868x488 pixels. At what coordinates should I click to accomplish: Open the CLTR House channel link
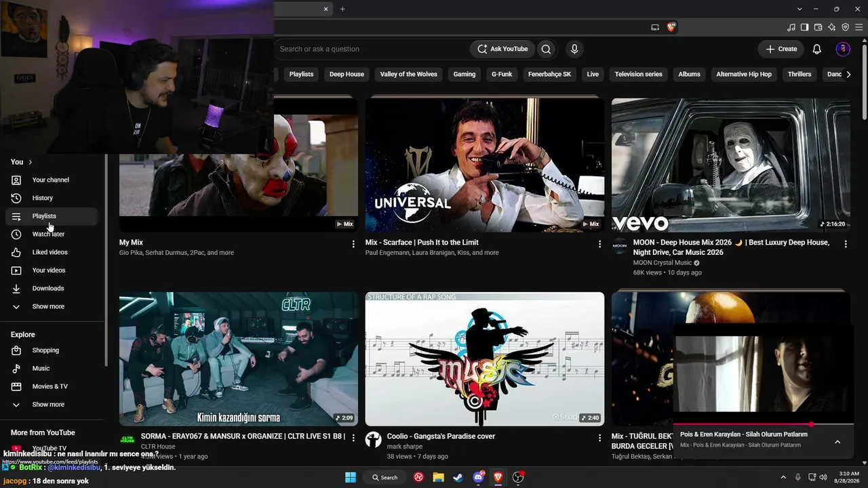(158, 447)
